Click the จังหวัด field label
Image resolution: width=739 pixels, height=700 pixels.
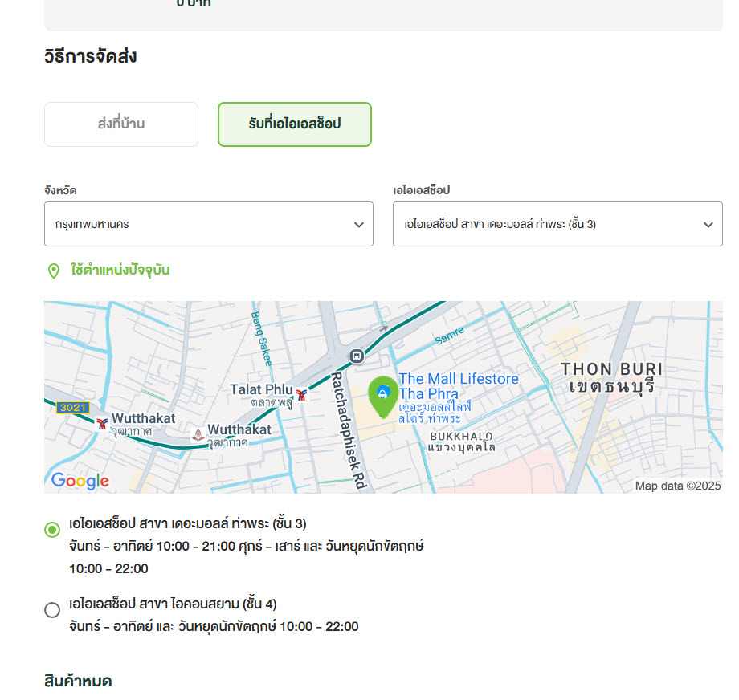(x=60, y=190)
